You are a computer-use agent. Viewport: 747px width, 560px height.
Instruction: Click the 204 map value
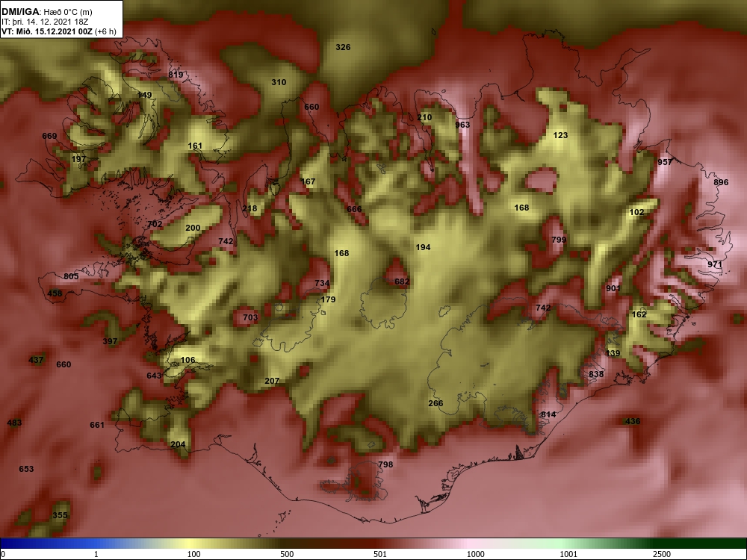point(179,444)
